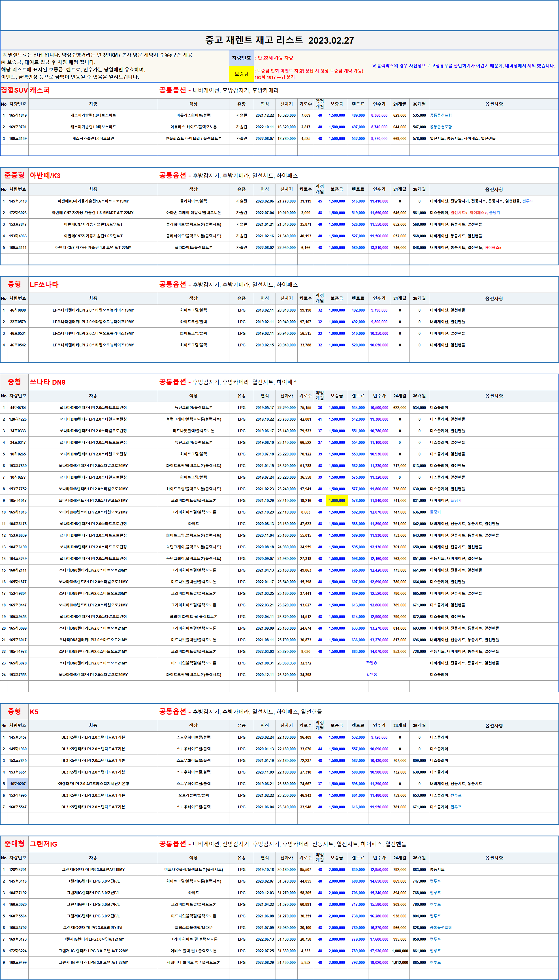Click the 24-month value 1,012,000
559x980 pixels.
coord(400,963)
